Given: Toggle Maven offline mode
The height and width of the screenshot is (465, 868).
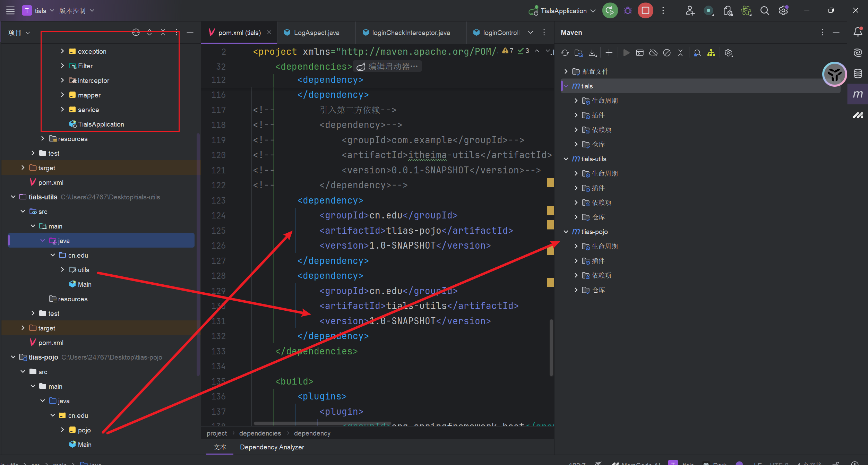Looking at the screenshot, I should (653, 53).
